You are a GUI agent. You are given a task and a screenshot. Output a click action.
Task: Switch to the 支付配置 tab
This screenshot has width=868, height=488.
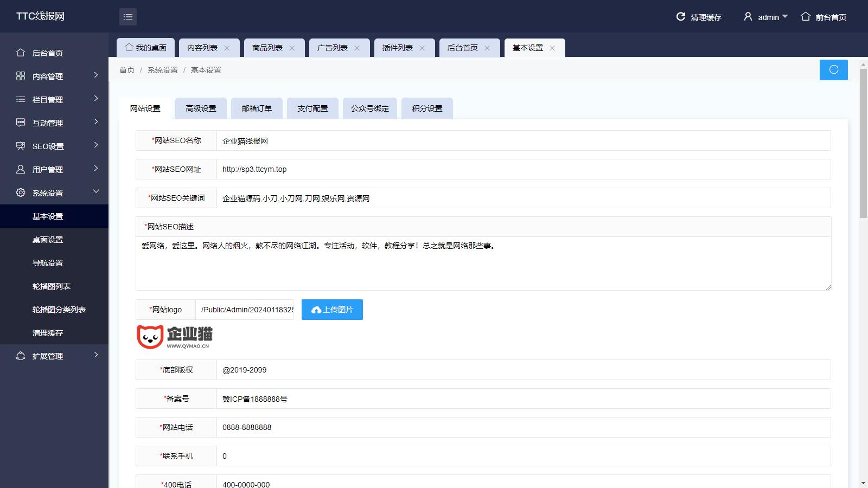(x=312, y=108)
